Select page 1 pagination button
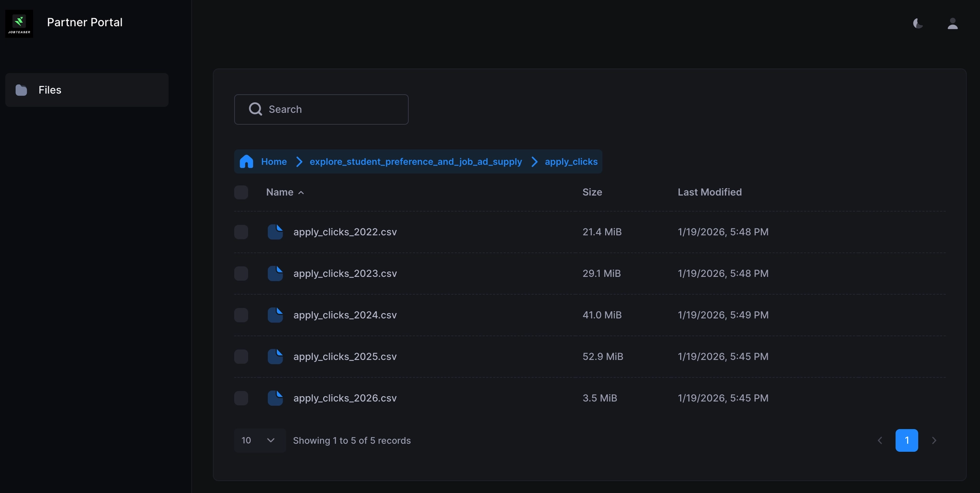980x493 pixels. pyautogui.click(x=906, y=440)
